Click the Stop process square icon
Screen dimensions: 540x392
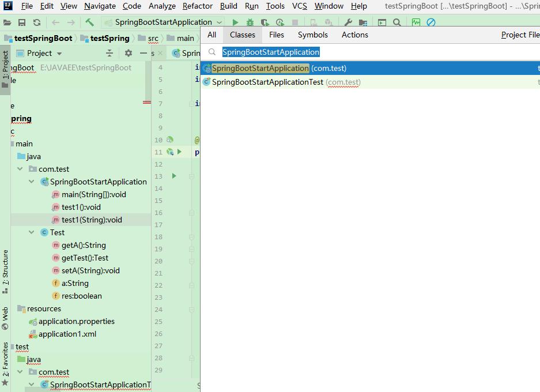tap(295, 22)
